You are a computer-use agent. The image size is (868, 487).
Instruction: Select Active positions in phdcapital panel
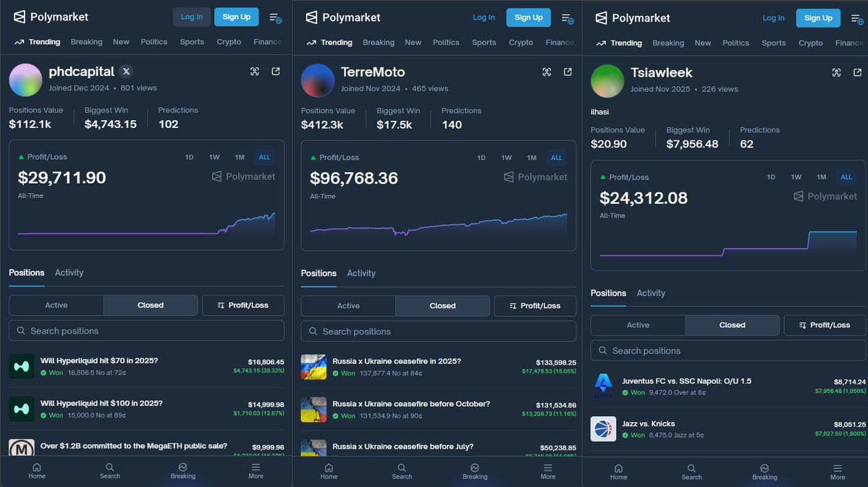(56, 305)
